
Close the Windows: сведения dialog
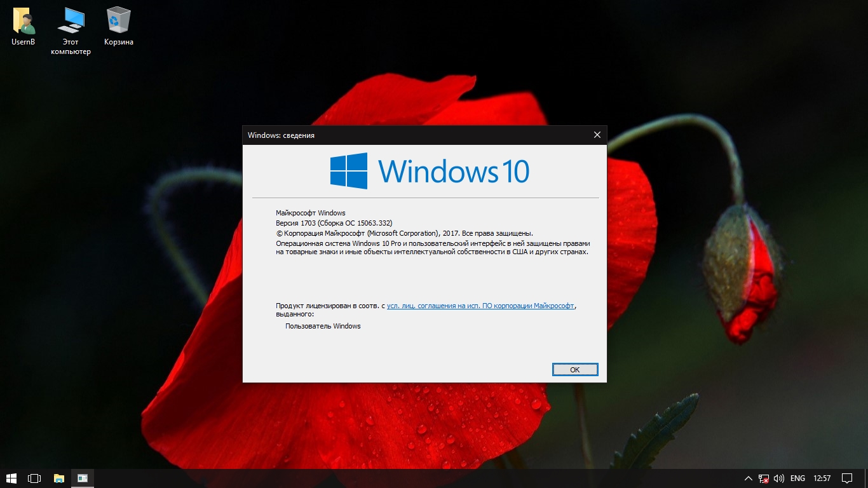tap(597, 135)
